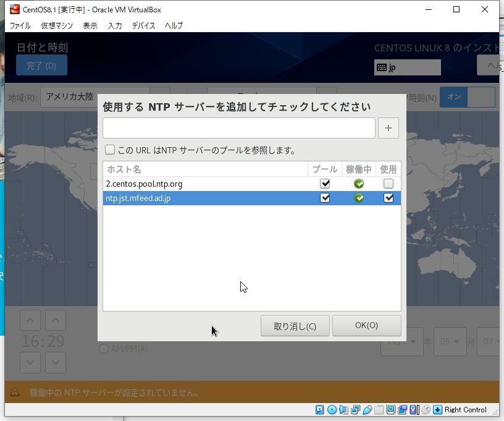Sort by the ホスト名 column header
The image size is (504, 421).
point(205,169)
